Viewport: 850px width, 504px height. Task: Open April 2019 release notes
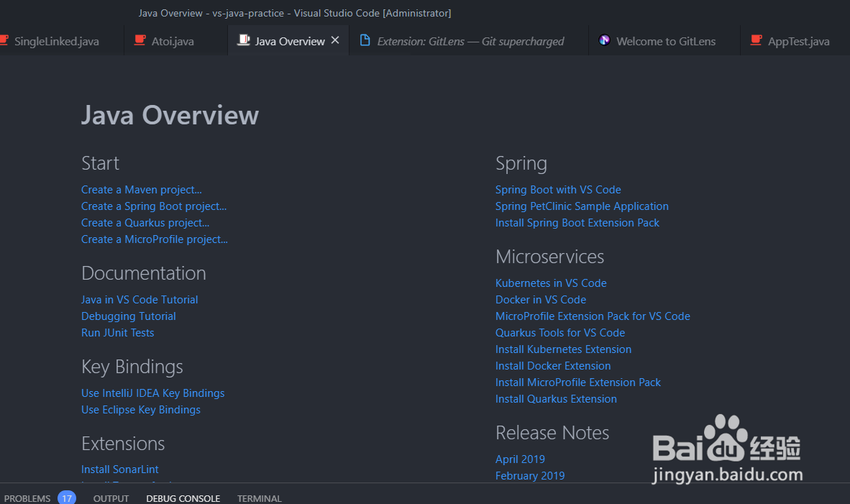[x=521, y=459]
